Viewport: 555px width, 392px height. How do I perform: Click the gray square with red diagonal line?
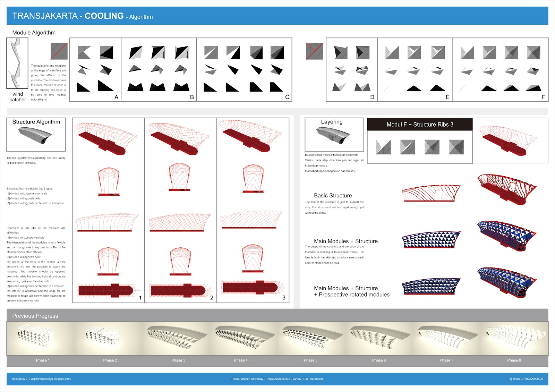[x=59, y=51]
